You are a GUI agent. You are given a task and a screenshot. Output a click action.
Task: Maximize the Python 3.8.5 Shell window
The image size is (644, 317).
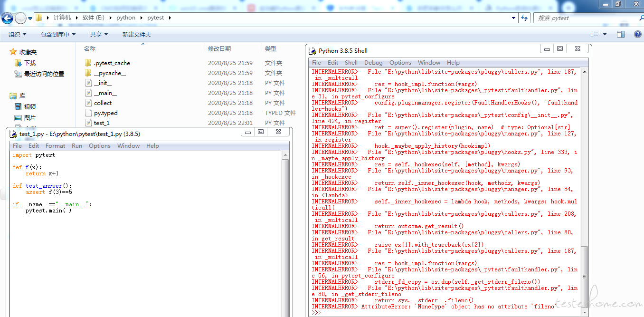pyautogui.click(x=560, y=48)
